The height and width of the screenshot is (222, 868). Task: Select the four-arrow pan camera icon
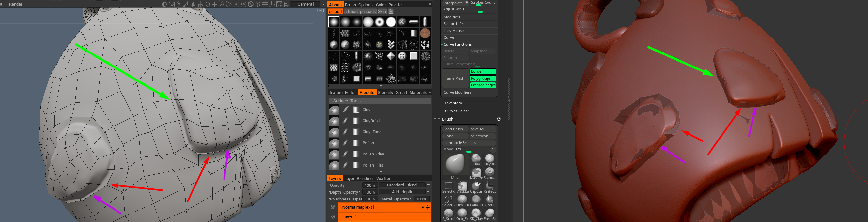(215, 4)
